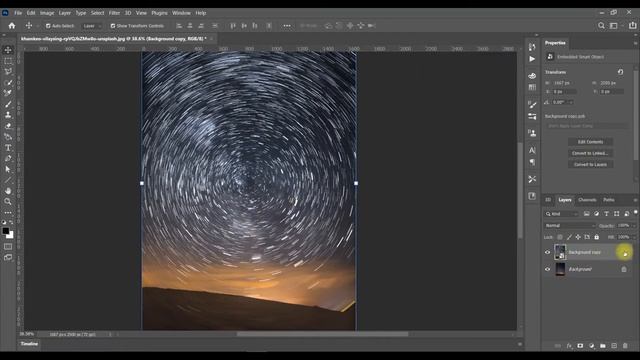Click the add layer style fx icon
Viewport: 640px width, 360px height.
click(569, 346)
